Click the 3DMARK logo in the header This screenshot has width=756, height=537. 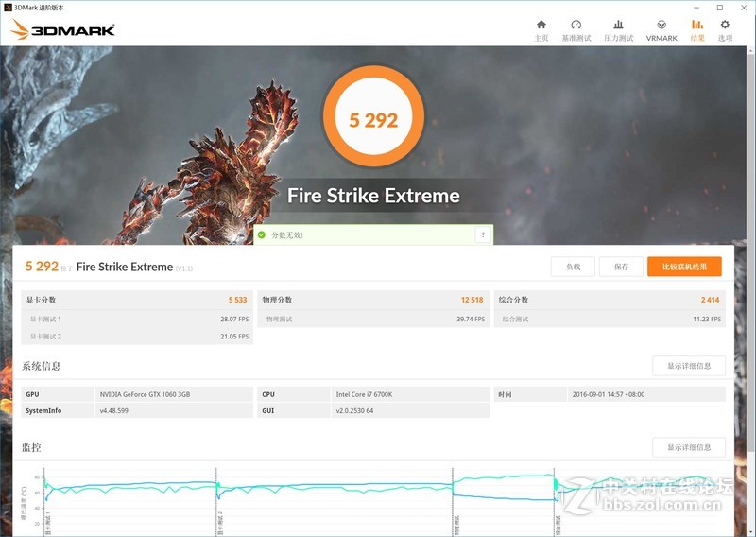point(62,29)
